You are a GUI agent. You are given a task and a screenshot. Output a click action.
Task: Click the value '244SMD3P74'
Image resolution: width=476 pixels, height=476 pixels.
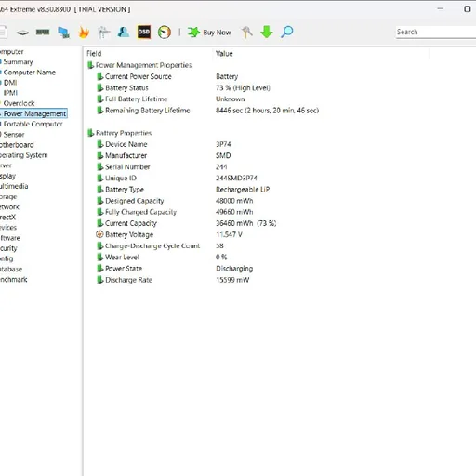pyautogui.click(x=236, y=178)
